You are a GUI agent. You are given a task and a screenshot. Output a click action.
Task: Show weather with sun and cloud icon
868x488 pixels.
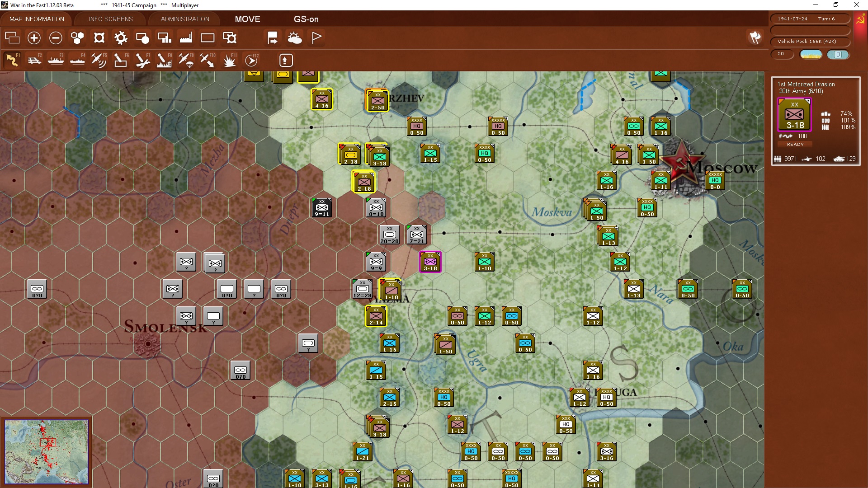coord(295,38)
